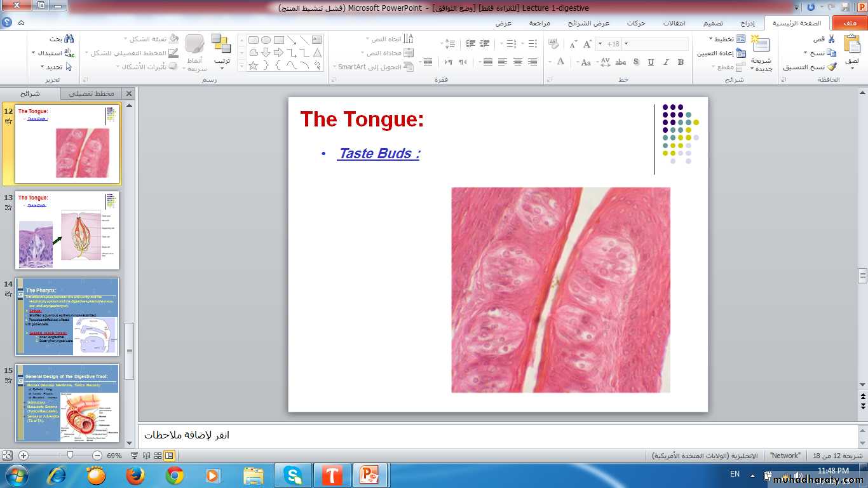Select slide 14 The Pharynx thumbnail

tap(67, 316)
